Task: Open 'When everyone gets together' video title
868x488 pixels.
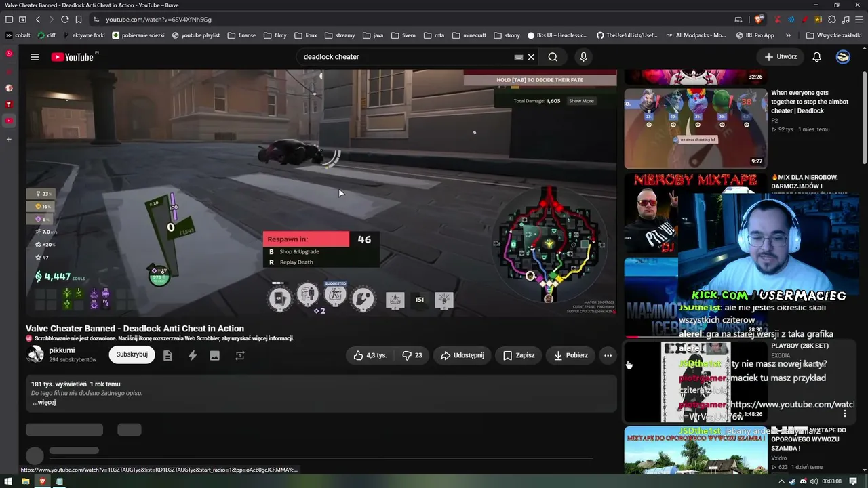Action: click(810, 102)
